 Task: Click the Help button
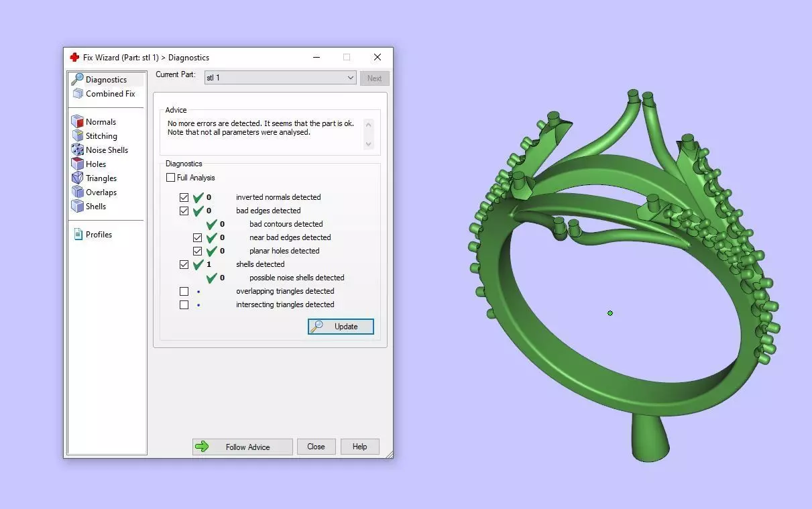(x=360, y=447)
